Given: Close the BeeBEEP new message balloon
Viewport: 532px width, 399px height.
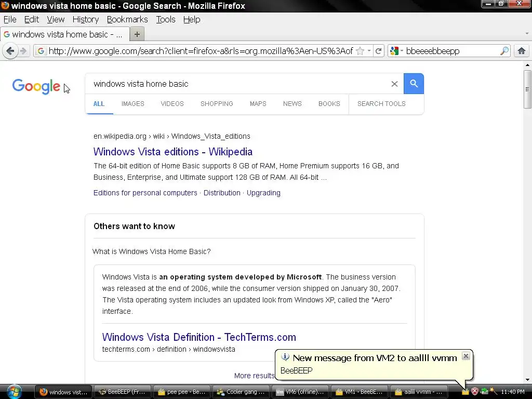Looking at the screenshot, I should coord(466,356).
